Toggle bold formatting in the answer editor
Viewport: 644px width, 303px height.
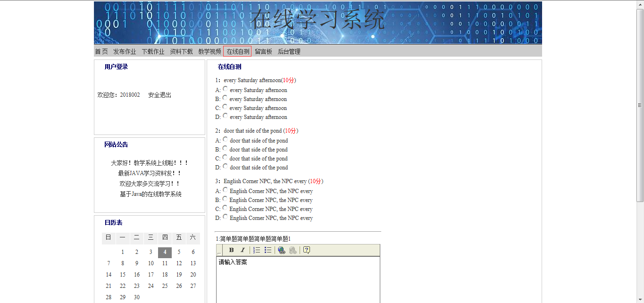(232, 250)
